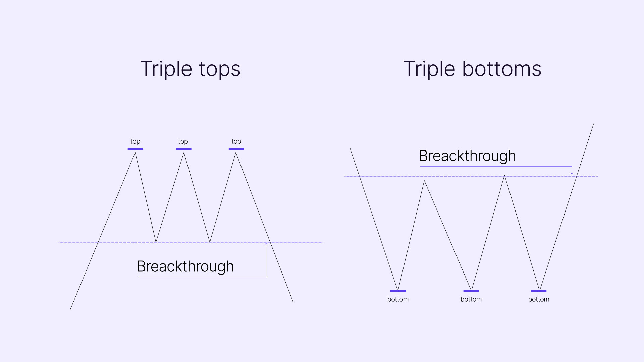Viewport: 644px width, 362px height.
Task: Click the "Triple bottoms" heading
Action: pos(472,69)
